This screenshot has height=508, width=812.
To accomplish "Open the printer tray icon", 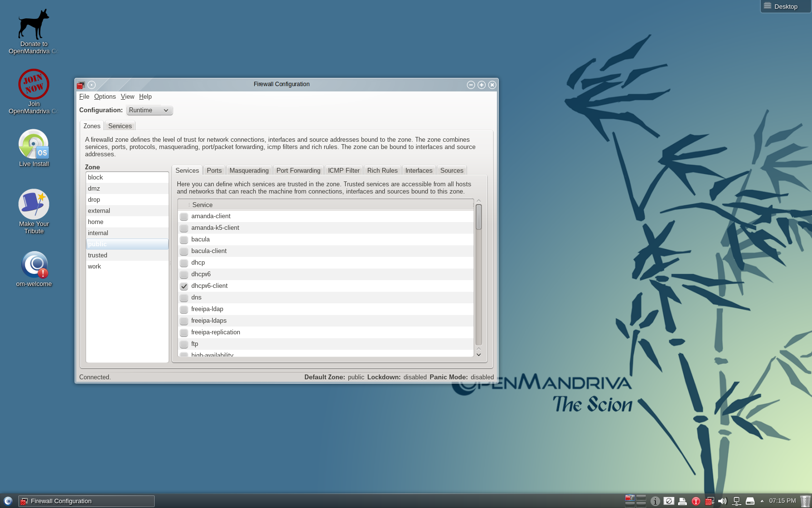I will [x=682, y=501].
